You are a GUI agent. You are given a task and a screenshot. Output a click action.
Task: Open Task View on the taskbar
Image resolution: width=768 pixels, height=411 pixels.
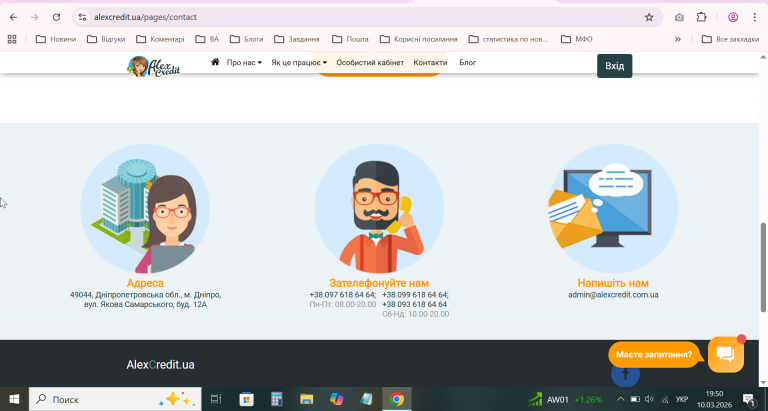click(216, 399)
